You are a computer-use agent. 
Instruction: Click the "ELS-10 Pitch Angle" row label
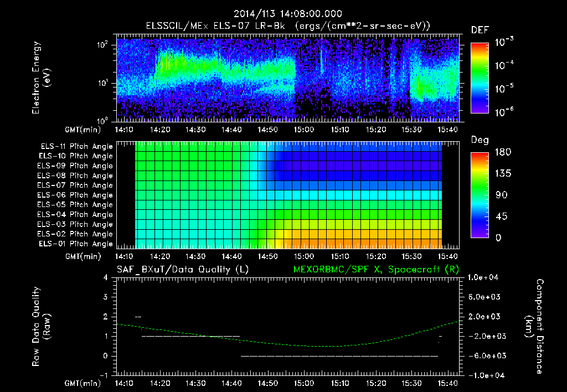(76, 156)
